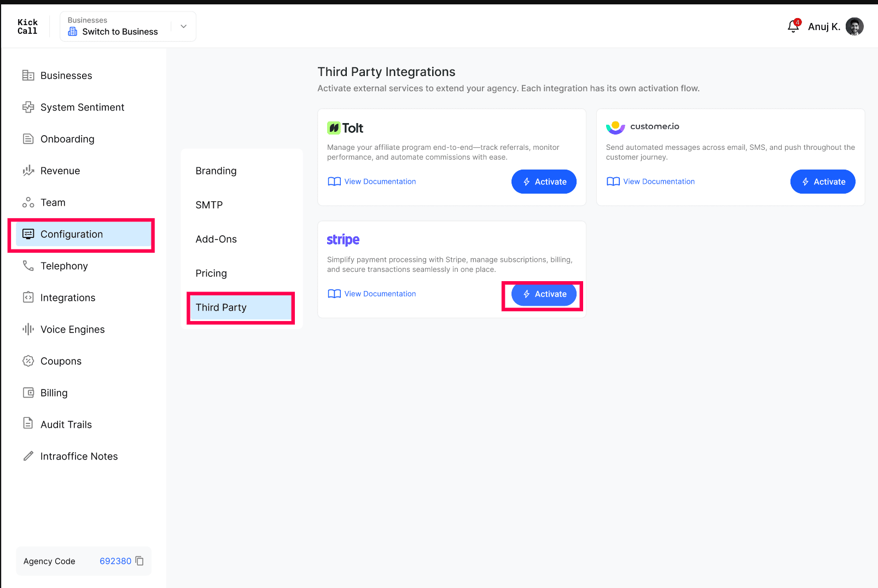Open the Anuj K. profile avatar menu
The height and width of the screenshot is (588, 878).
(x=854, y=26)
